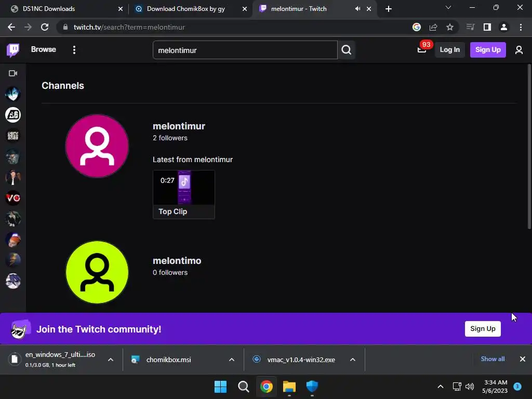Expand options for the Windows 7 iso download
Screen dimensions: 532x399
click(x=111, y=360)
